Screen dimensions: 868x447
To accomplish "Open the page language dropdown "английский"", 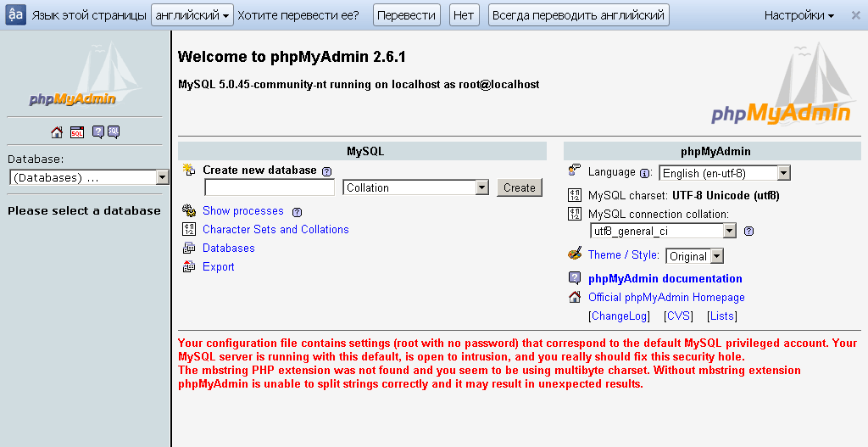I will [192, 15].
